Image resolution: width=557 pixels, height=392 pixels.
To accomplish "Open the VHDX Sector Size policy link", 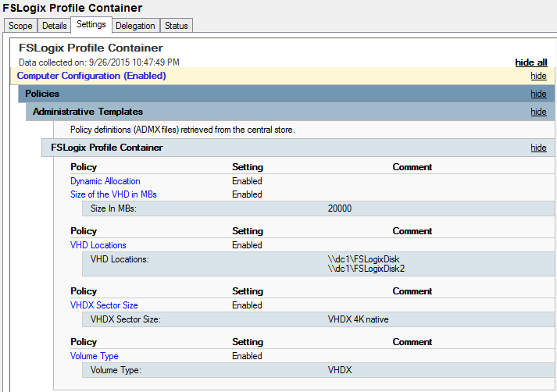I will pos(104,305).
